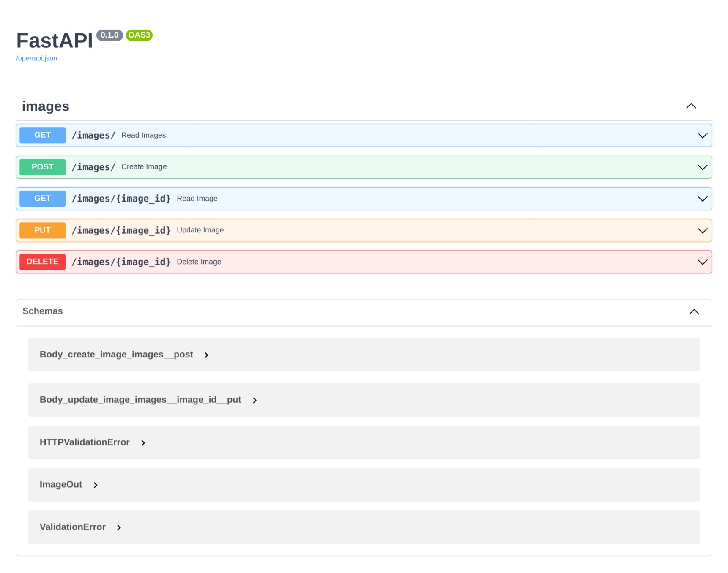Image resolution: width=728 pixels, height=573 pixels.
Task: Collapse the images section chevron
Action: pyautogui.click(x=691, y=106)
